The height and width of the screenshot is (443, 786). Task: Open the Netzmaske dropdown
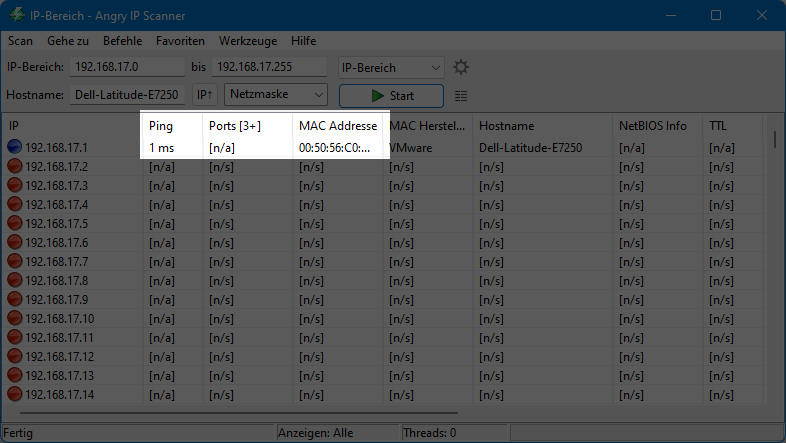276,95
